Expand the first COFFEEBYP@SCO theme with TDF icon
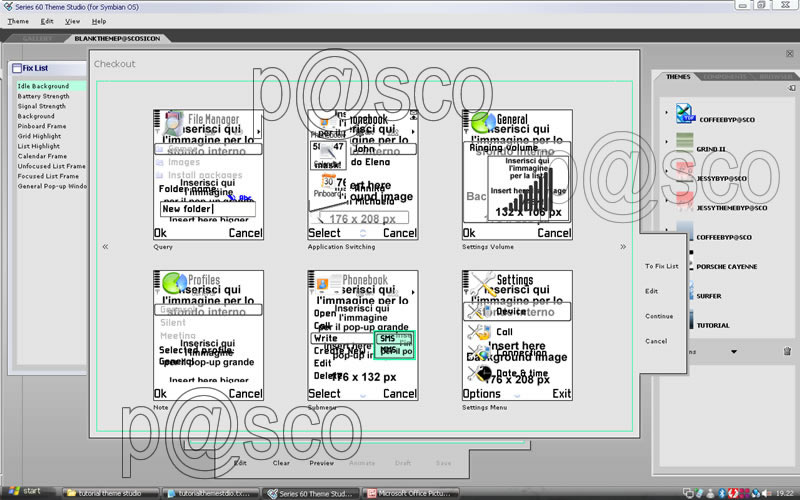800x500 pixels. click(666, 112)
